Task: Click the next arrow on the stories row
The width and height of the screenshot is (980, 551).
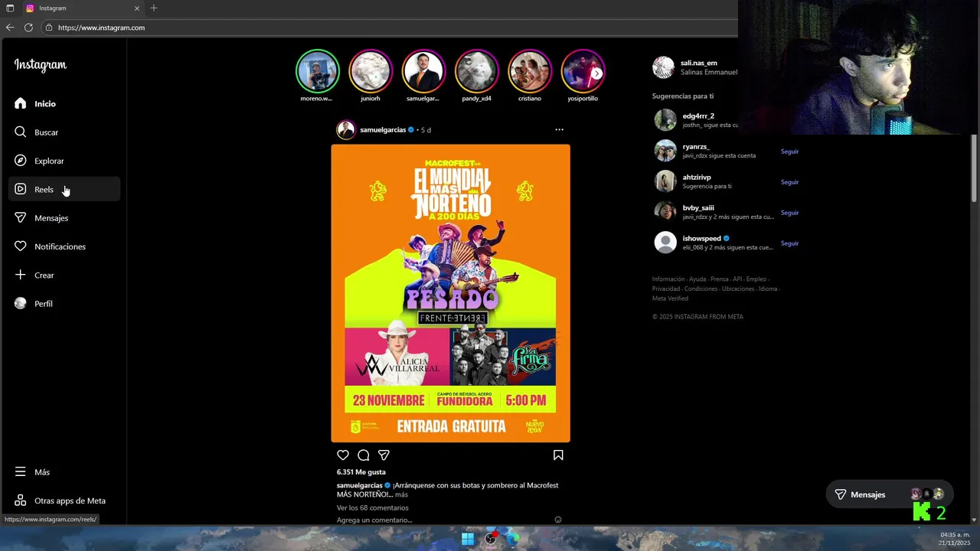Action: (x=596, y=73)
